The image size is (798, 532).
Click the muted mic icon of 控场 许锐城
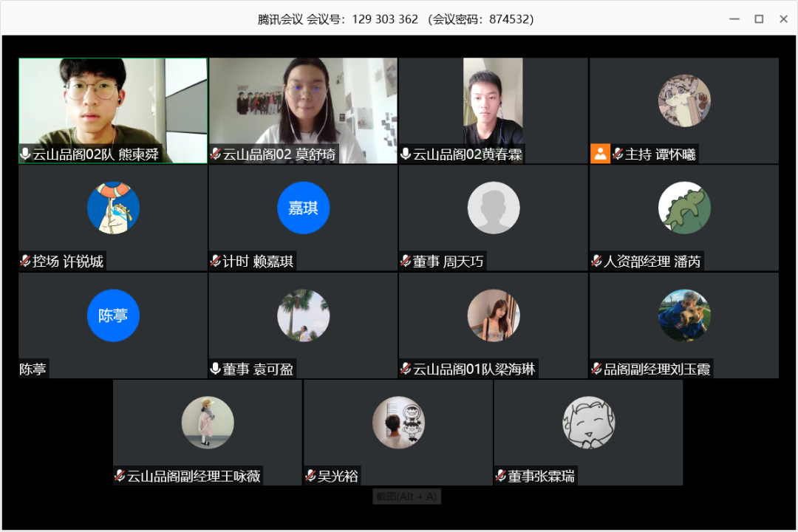(25, 261)
